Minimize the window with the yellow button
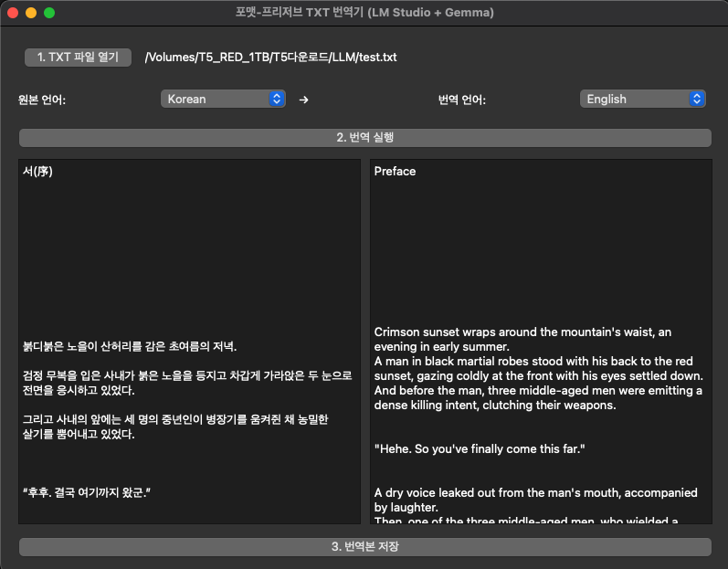This screenshot has width=728, height=569. [31, 13]
